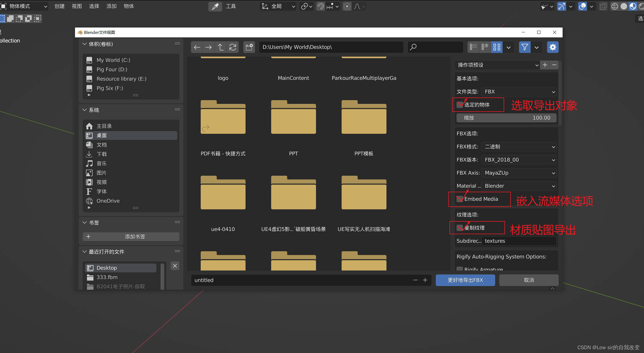Screen dimensions: 644x353
Task: Collapse the 书签 panel
Action: click(x=85, y=222)
